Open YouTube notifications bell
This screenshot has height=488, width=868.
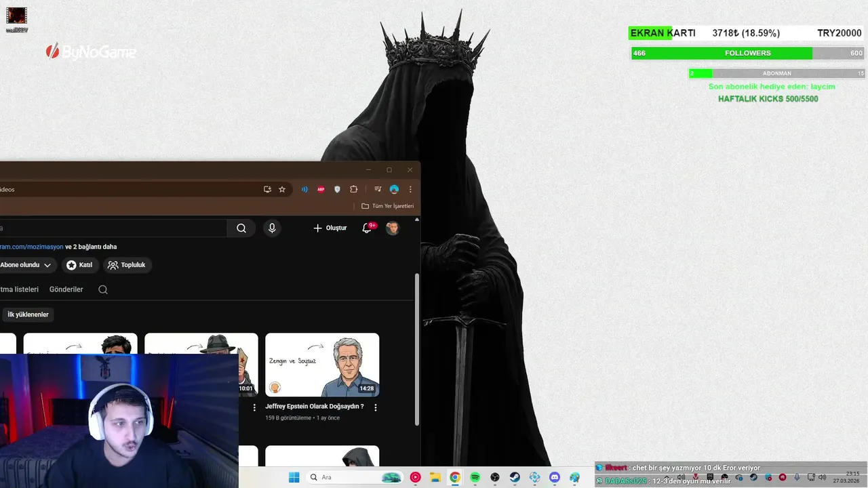(367, 228)
